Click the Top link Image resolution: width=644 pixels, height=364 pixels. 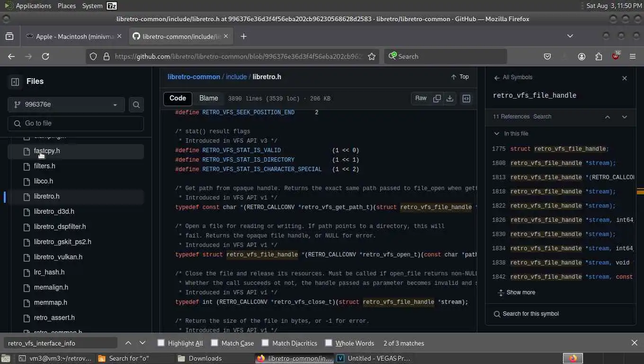pos(460,77)
